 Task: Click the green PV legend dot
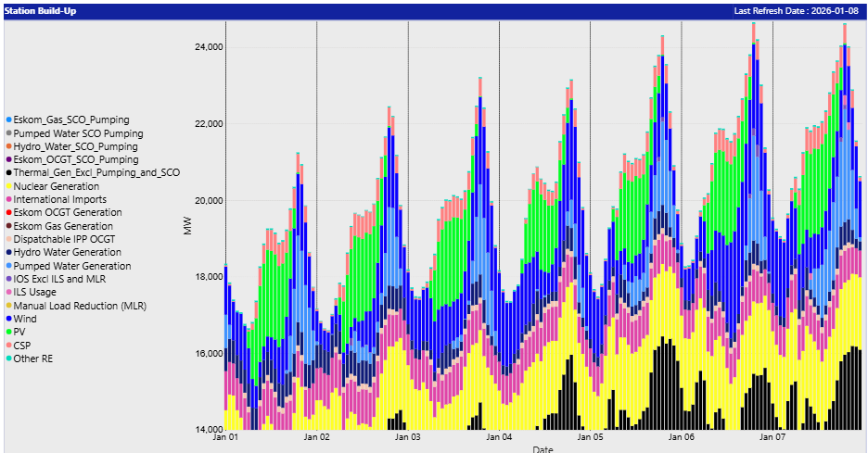(x=8, y=332)
